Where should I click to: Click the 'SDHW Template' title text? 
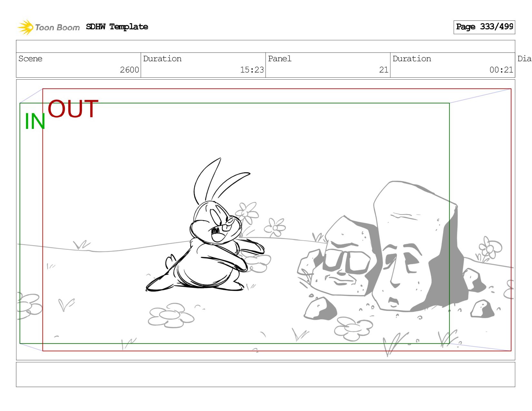click(117, 27)
